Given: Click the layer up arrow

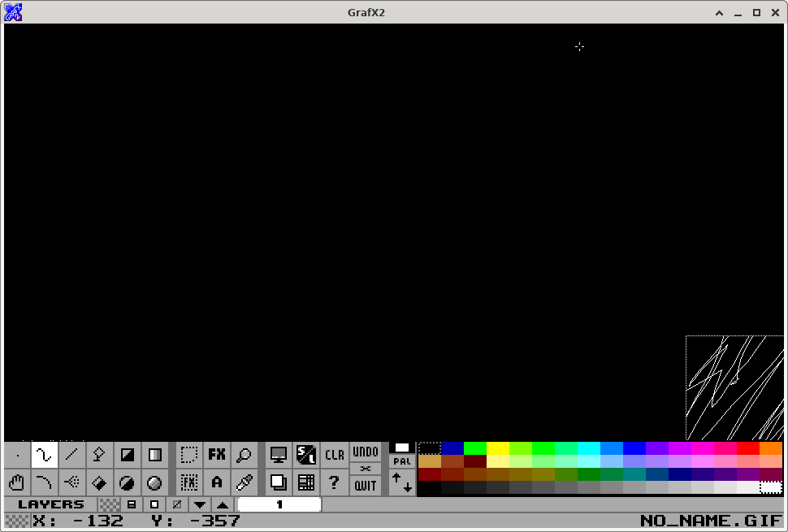Looking at the screenshot, I should click(x=222, y=504).
